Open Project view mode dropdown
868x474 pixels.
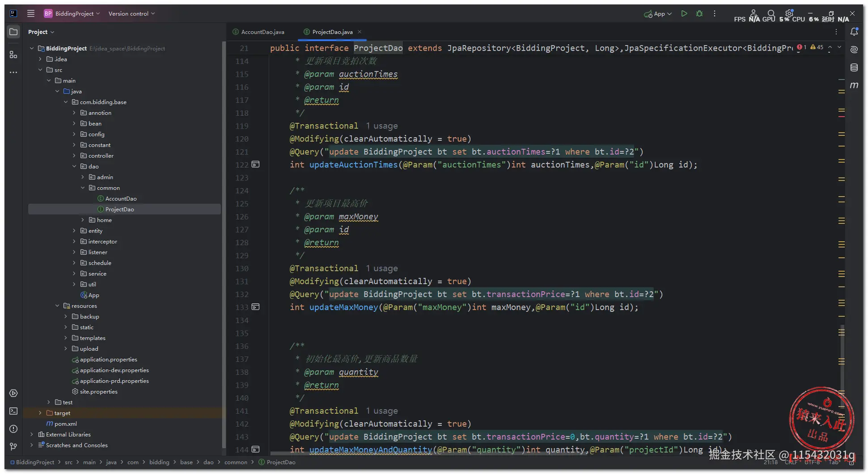[41, 32]
